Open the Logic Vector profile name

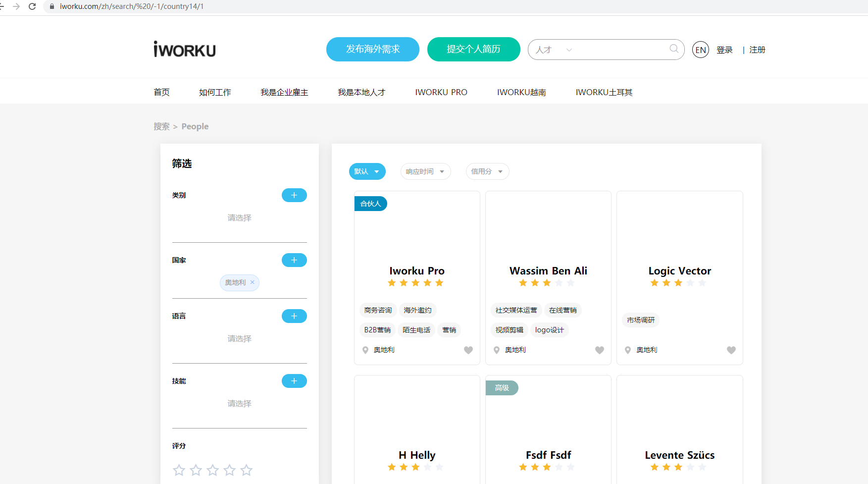pos(680,271)
